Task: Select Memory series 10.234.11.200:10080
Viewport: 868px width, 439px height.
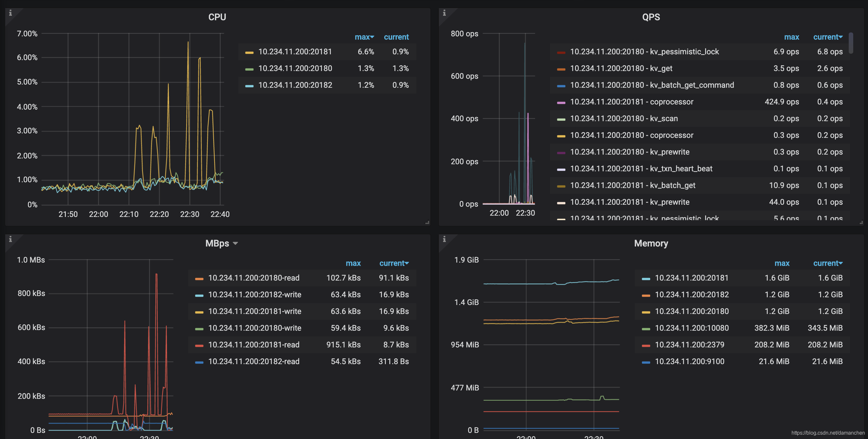Action: pyautogui.click(x=691, y=328)
